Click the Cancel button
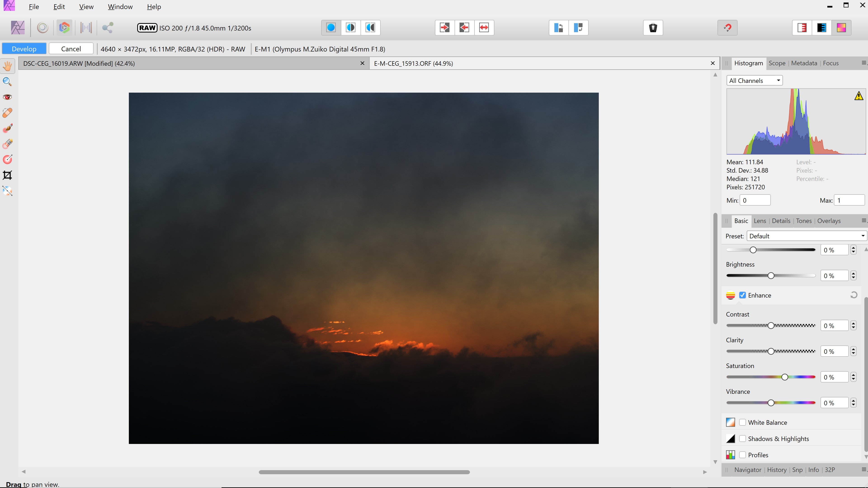868x488 pixels. (71, 49)
